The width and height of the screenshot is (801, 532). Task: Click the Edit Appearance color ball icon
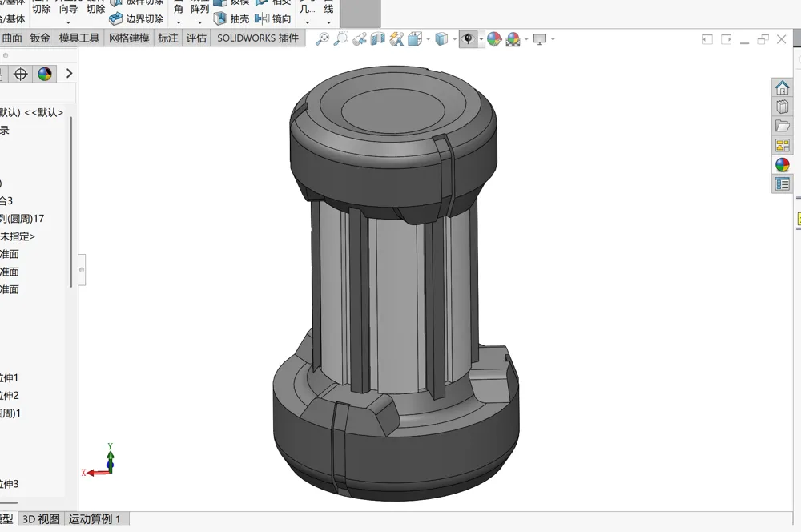click(x=494, y=38)
